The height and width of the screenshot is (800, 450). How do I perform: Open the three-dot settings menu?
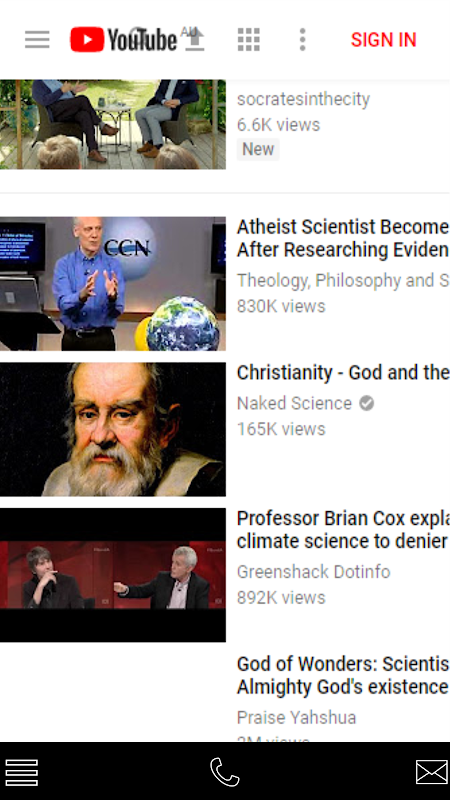pyautogui.click(x=303, y=39)
